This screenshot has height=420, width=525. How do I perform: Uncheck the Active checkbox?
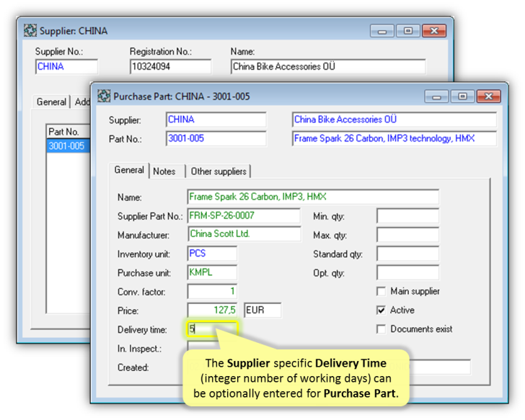coord(381,310)
